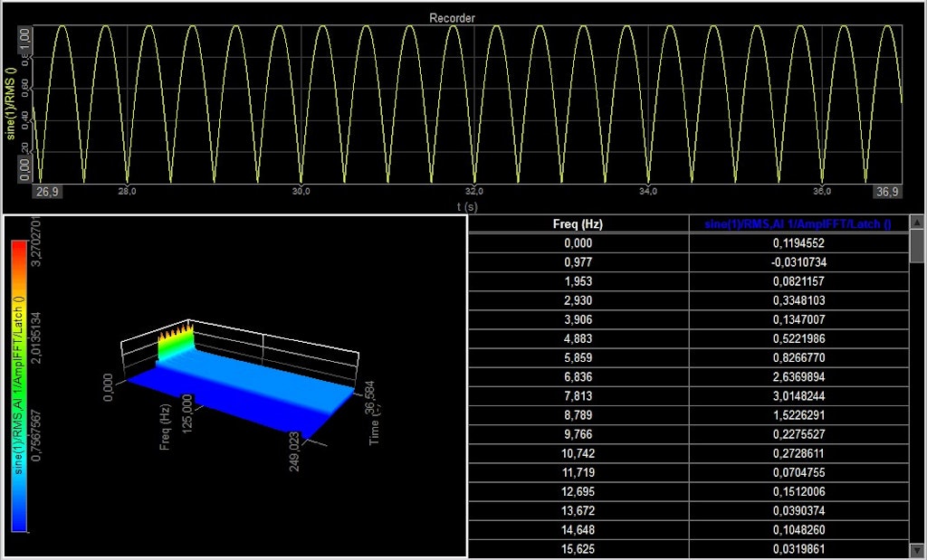Select amplitude value 2,6369894

[x=798, y=377]
